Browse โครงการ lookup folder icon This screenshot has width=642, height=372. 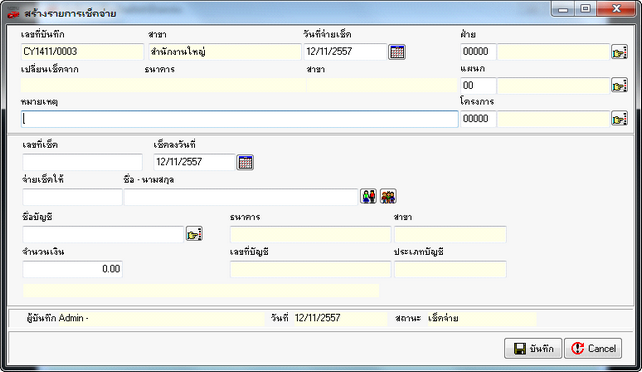[x=619, y=118]
